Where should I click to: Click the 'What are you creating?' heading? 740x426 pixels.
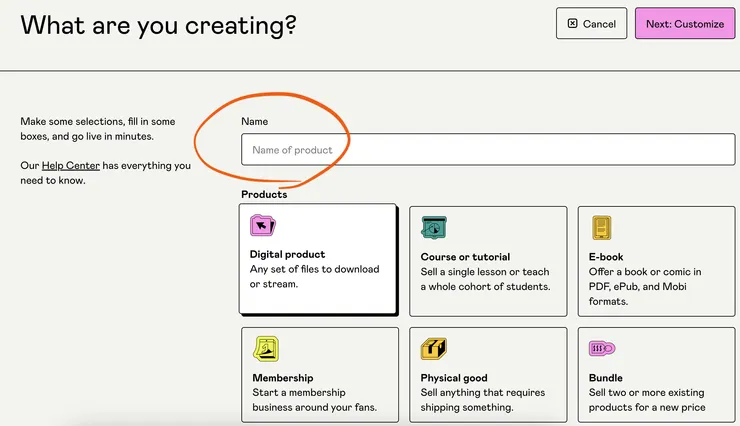[159, 25]
